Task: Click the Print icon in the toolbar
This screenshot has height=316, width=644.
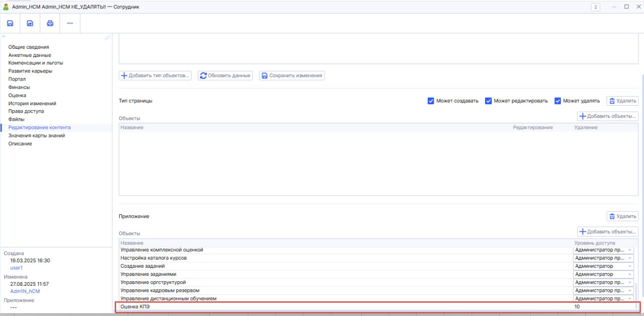Action: [x=50, y=23]
